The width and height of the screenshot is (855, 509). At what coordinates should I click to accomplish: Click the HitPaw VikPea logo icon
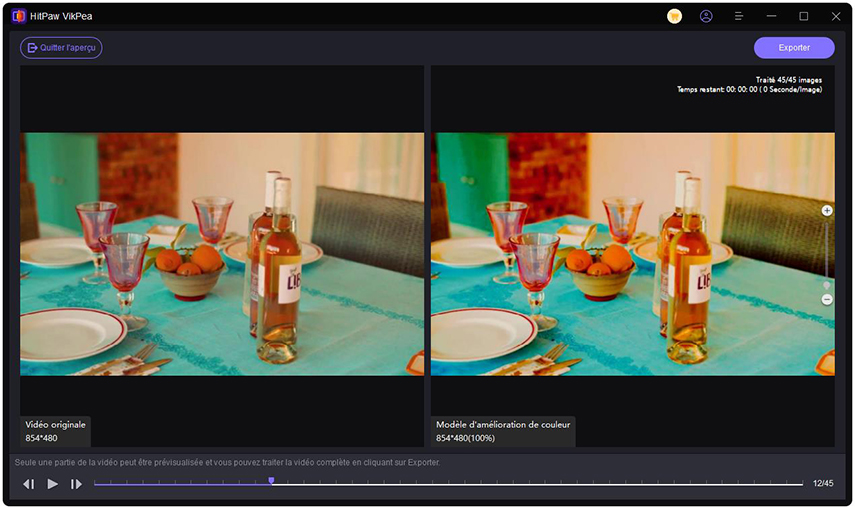(x=18, y=16)
